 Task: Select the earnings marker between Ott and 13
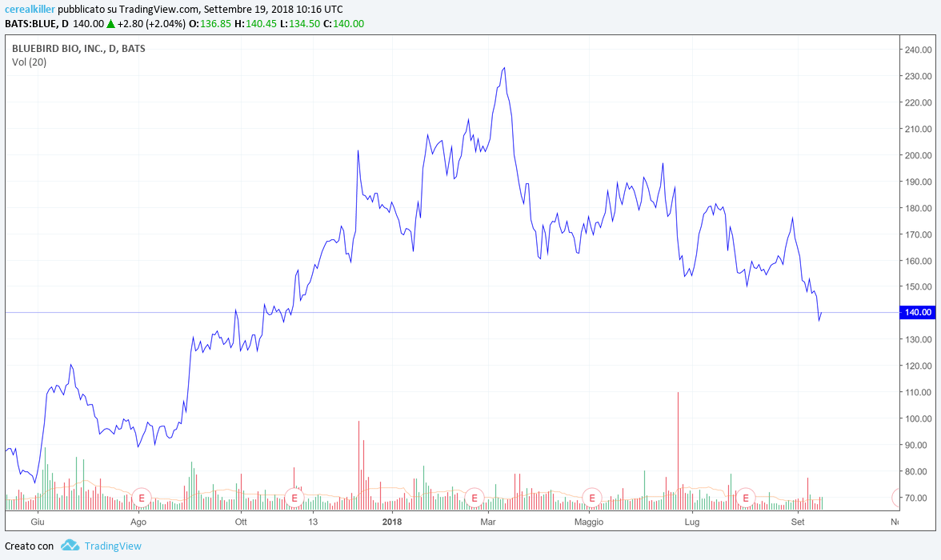(x=294, y=498)
